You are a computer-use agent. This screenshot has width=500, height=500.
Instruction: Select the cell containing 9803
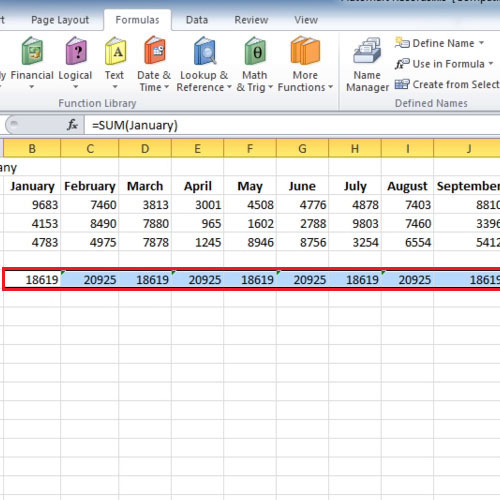(355, 223)
